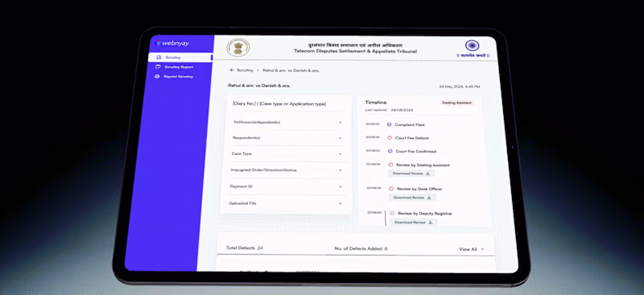Click the 24 May, 2024, 4:45 PM timestamp
644x295 pixels.
click(x=459, y=87)
